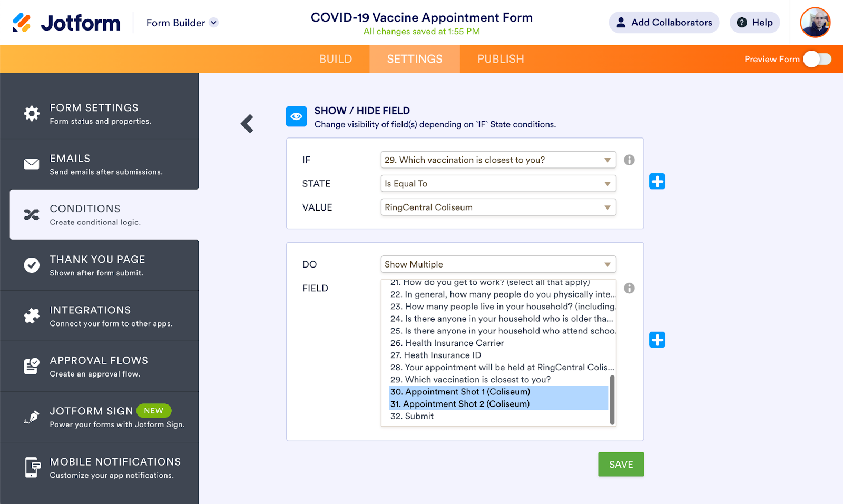
Task: Click the blue eye Show/Hide Field icon
Action: point(296,116)
